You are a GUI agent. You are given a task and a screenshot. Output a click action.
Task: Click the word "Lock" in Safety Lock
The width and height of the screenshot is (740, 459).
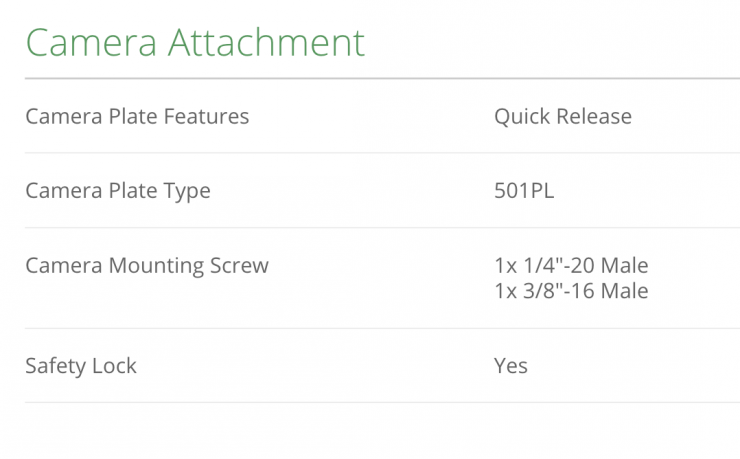(115, 366)
